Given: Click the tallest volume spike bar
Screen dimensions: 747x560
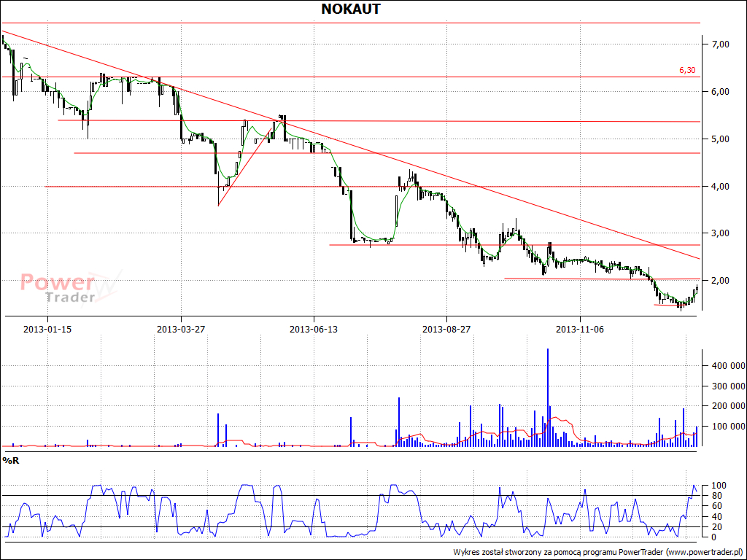Looking at the screenshot, I should (x=548, y=397).
